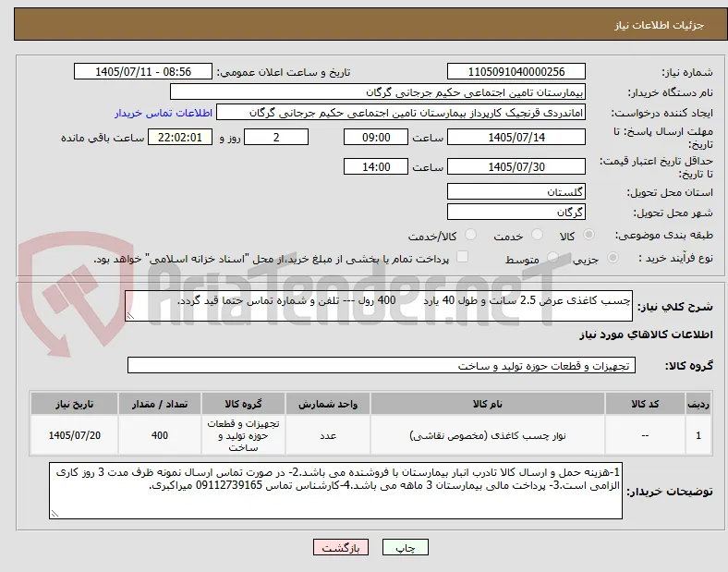Click the row number cell 1
728x572 pixels.
698,435
